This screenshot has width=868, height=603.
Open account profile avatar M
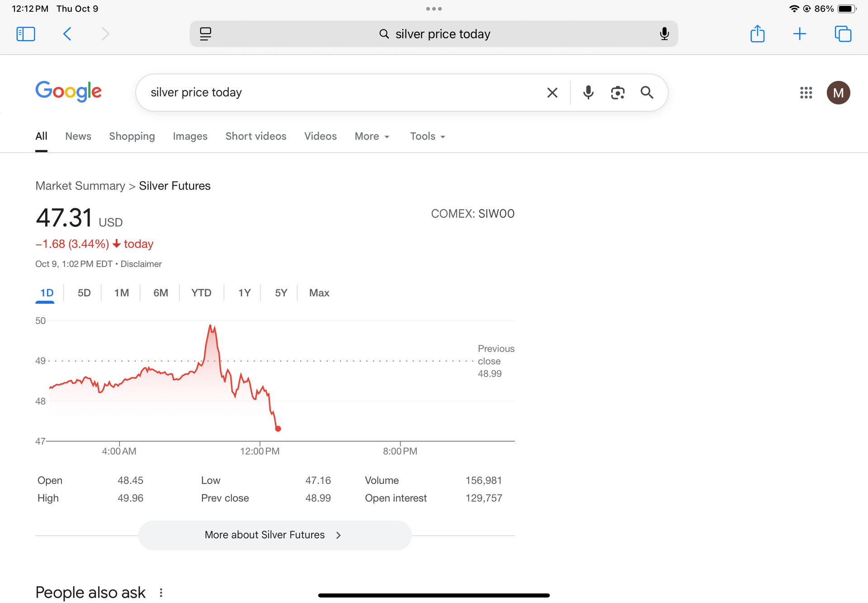[838, 93]
